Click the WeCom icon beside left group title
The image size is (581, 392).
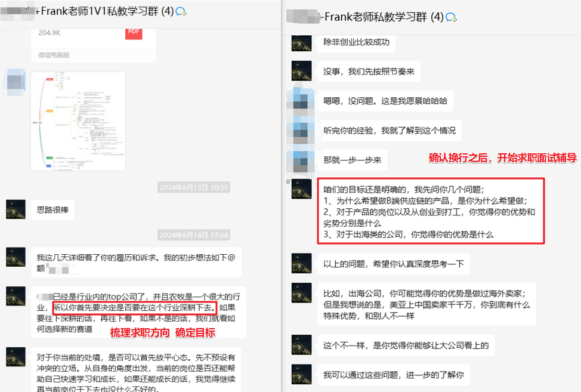(181, 12)
